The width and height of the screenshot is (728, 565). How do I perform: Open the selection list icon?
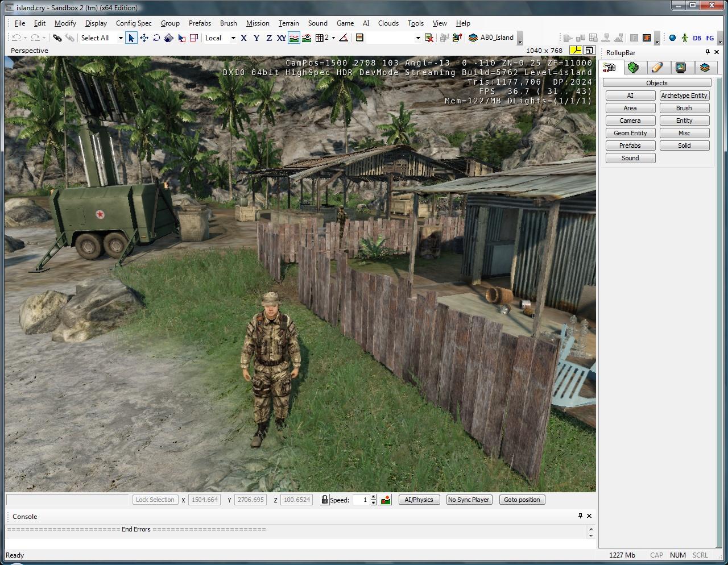359,38
